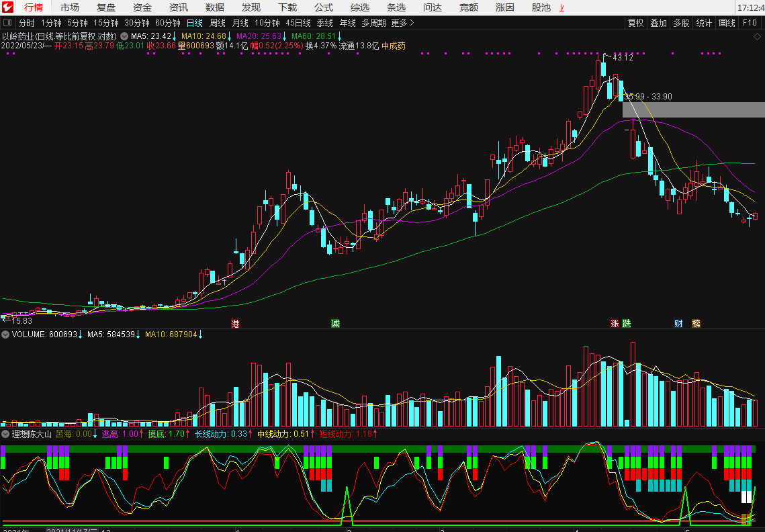
Task: Click the 财 event marker
Action: click(678, 324)
